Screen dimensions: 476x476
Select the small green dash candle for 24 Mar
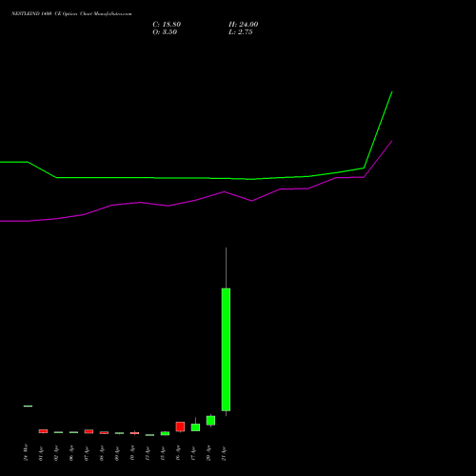pos(28,406)
